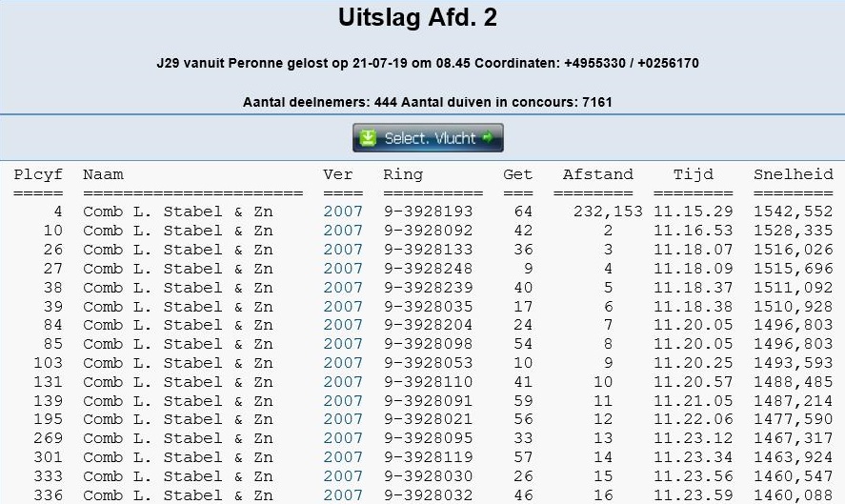Open the 2007 link for ring 9-3928204

point(343,325)
